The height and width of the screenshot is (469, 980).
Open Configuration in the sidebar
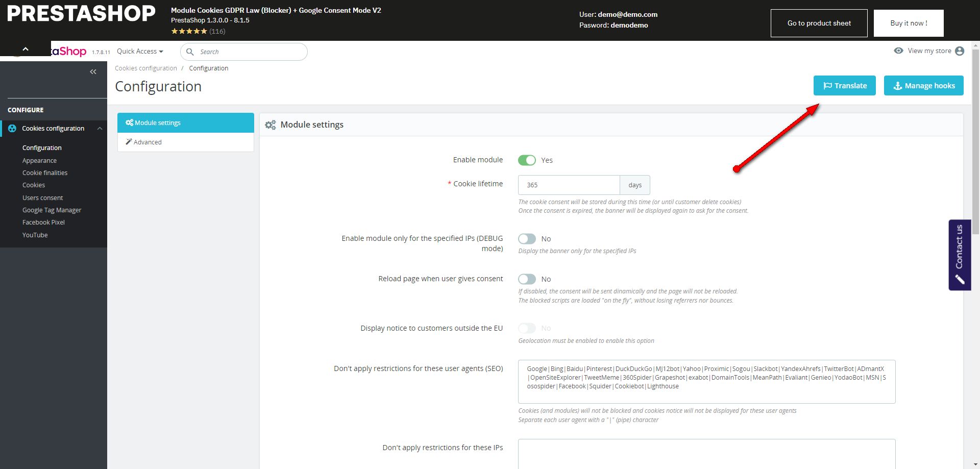[42, 148]
